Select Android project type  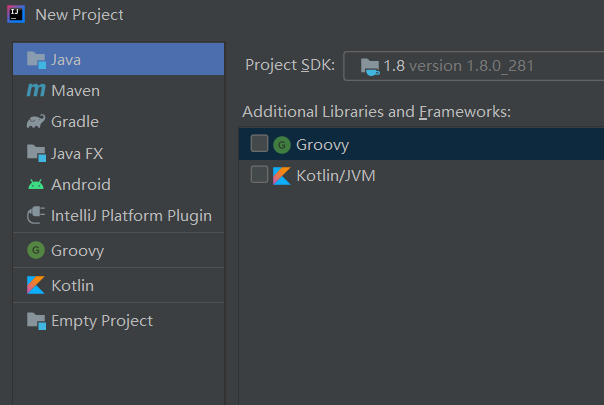[x=119, y=185]
